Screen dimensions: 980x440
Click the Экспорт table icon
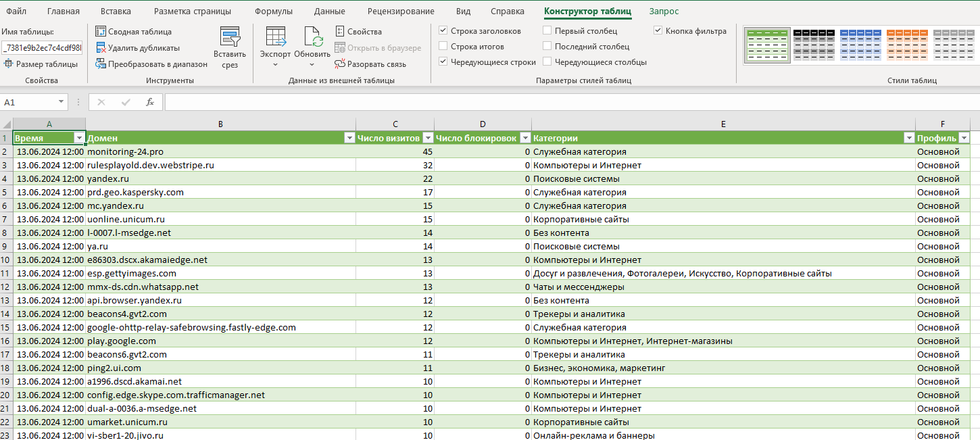(275, 37)
